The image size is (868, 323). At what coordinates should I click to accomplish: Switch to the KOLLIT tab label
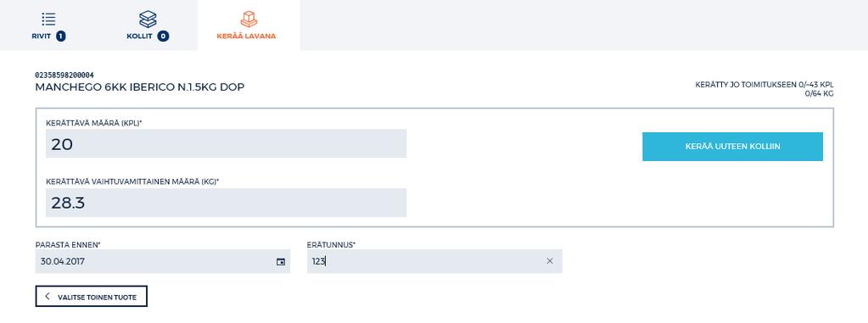click(x=139, y=36)
